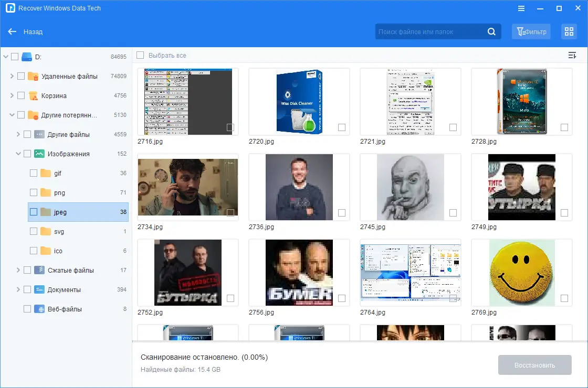The height and width of the screenshot is (388, 588).
Task: Open the hamburger menu icon
Action: click(521, 8)
